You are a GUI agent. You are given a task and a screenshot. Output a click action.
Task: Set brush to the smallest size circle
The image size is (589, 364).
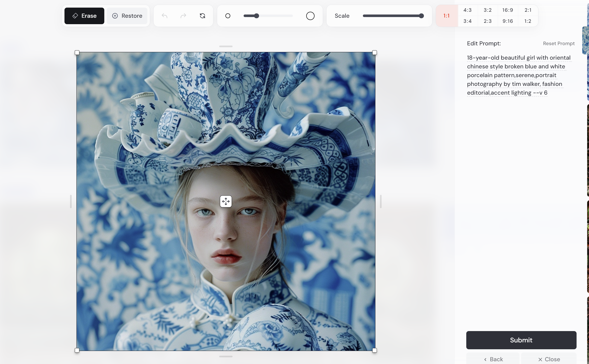228,15
